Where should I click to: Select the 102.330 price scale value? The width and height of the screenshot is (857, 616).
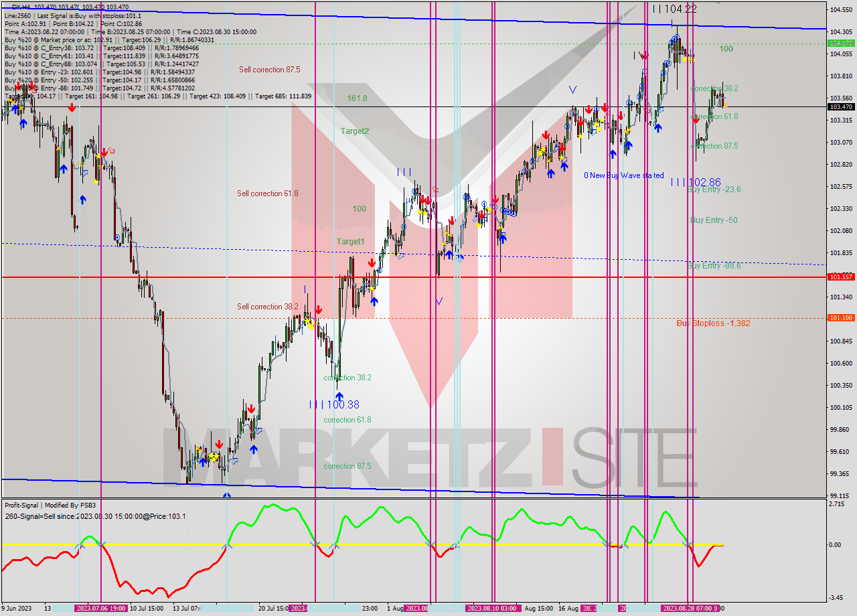841,209
